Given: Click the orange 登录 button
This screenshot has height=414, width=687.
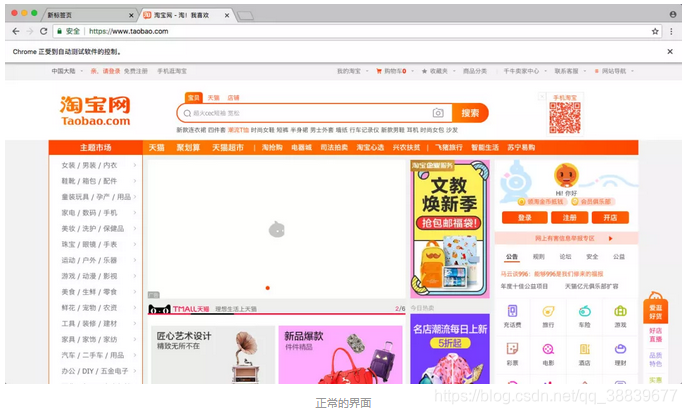Looking at the screenshot, I should click(x=524, y=218).
